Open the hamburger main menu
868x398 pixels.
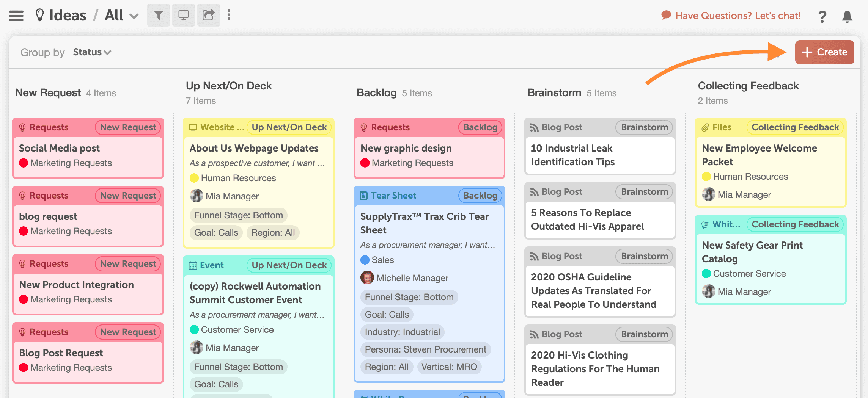pyautogui.click(x=16, y=16)
